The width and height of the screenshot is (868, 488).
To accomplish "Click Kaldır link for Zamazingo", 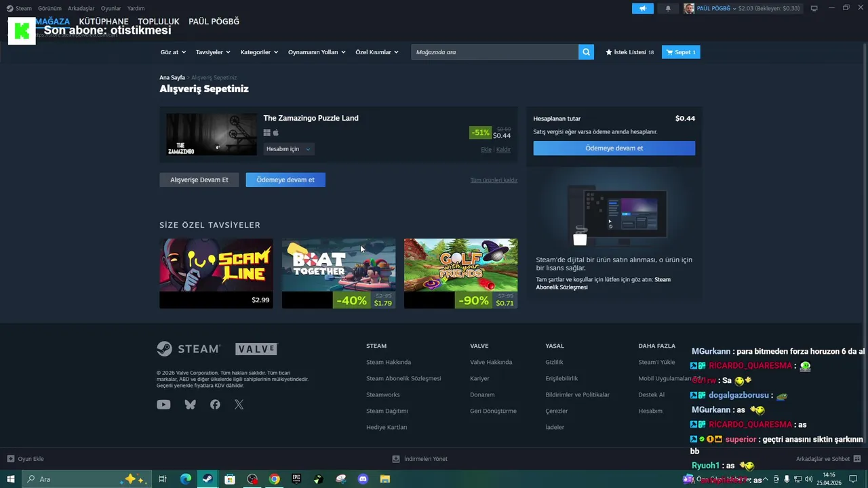I will click(503, 149).
